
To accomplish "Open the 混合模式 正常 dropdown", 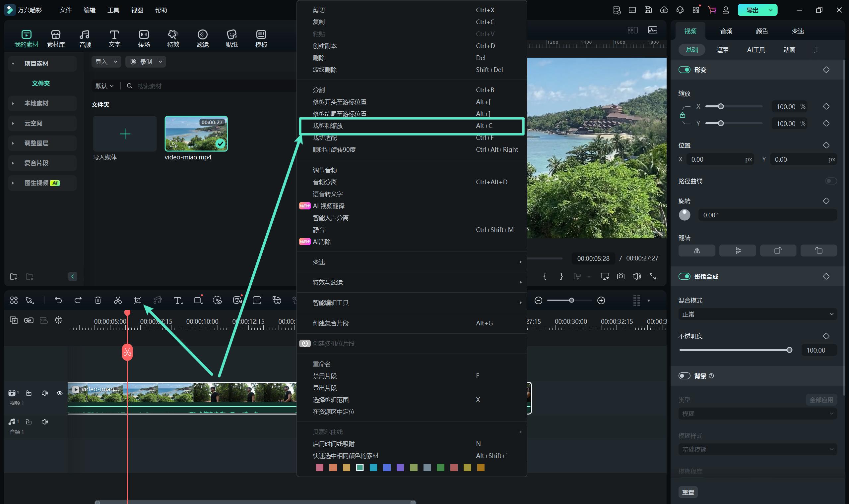I will click(x=757, y=314).
